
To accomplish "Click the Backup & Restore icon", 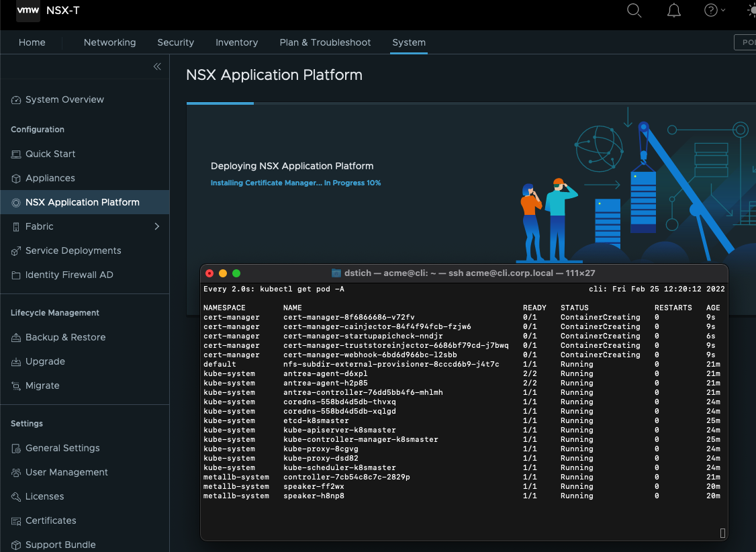I will tap(16, 338).
